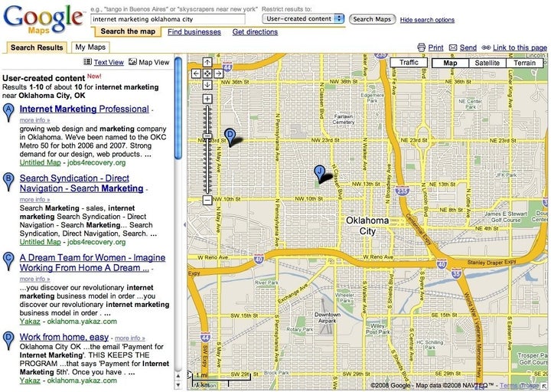
Task: Click the C marker beside A Dream Team
Action: 8,261
